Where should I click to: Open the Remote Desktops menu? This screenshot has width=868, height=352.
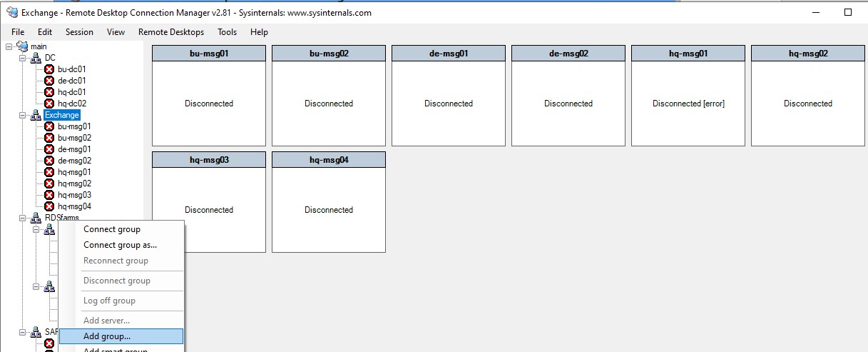pos(171,32)
